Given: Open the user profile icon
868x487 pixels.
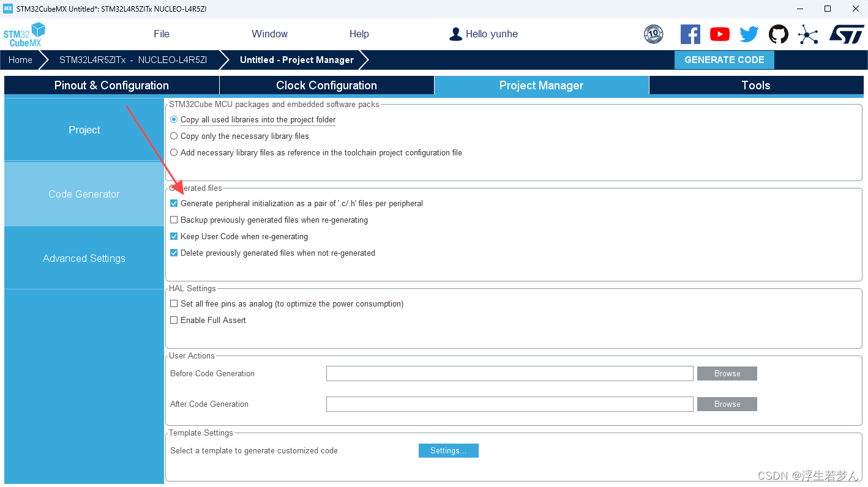Looking at the screenshot, I should coord(455,34).
